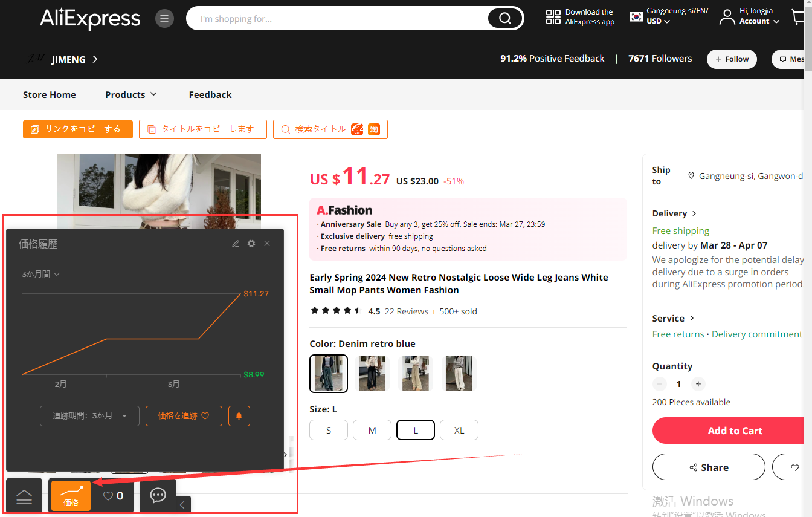The image size is (812, 517).
Task: Advance thumbnails with the right arrow
Action: pyautogui.click(x=286, y=455)
